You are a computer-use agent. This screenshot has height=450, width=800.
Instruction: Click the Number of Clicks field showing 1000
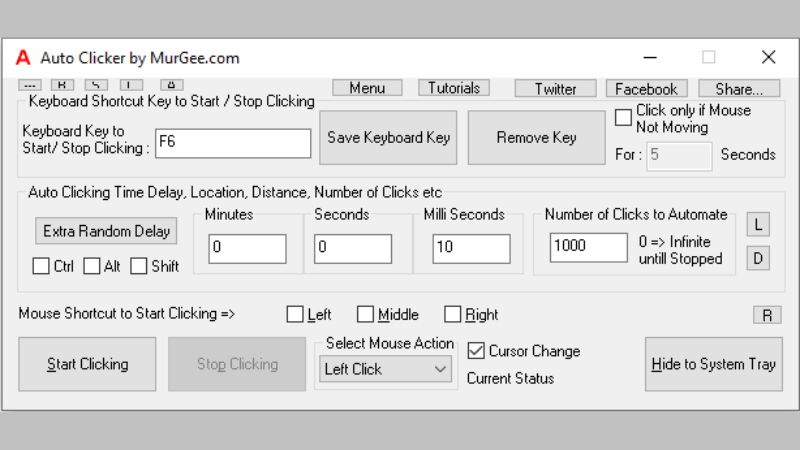[x=589, y=247]
